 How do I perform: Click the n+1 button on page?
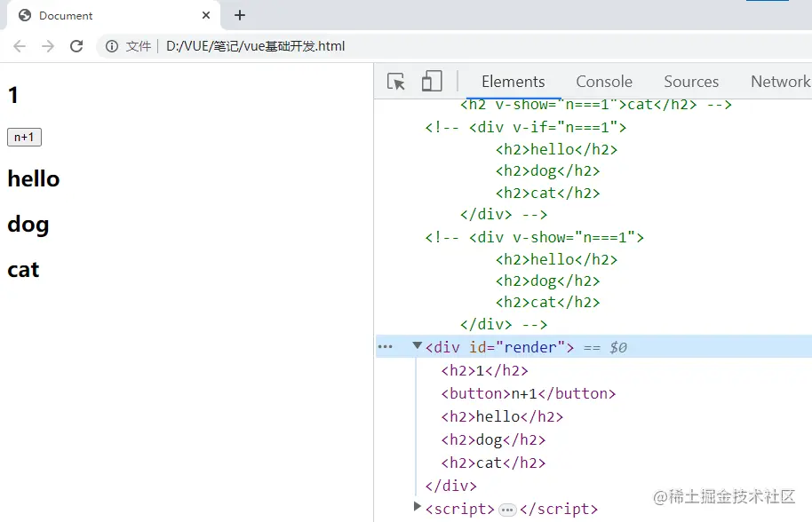click(x=24, y=137)
